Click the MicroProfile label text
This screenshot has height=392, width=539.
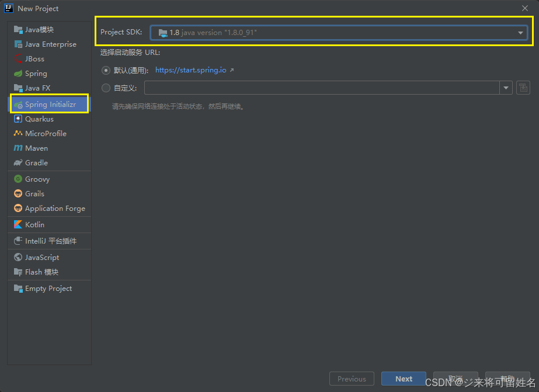click(46, 133)
